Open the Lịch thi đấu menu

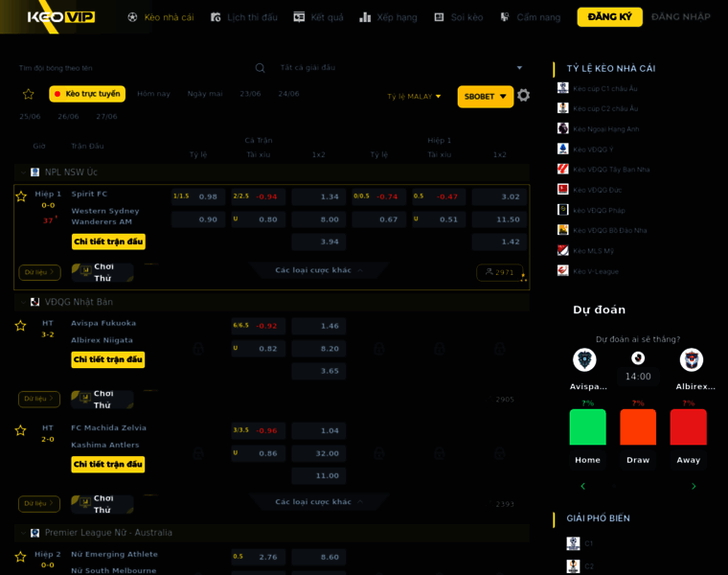[x=243, y=17]
